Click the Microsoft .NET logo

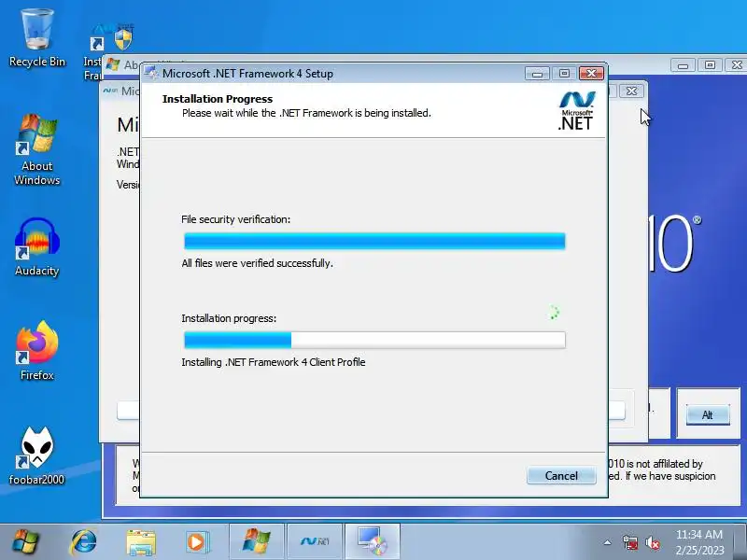click(x=576, y=110)
